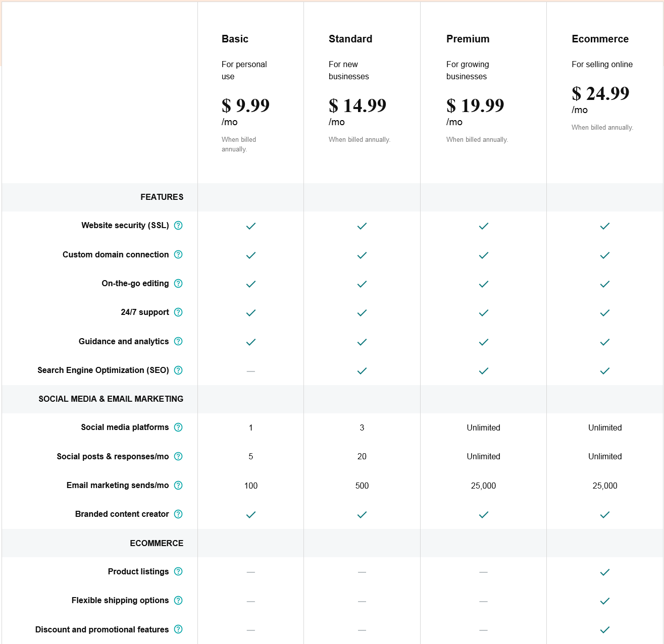Click the SEO feature question mark icon

point(178,370)
